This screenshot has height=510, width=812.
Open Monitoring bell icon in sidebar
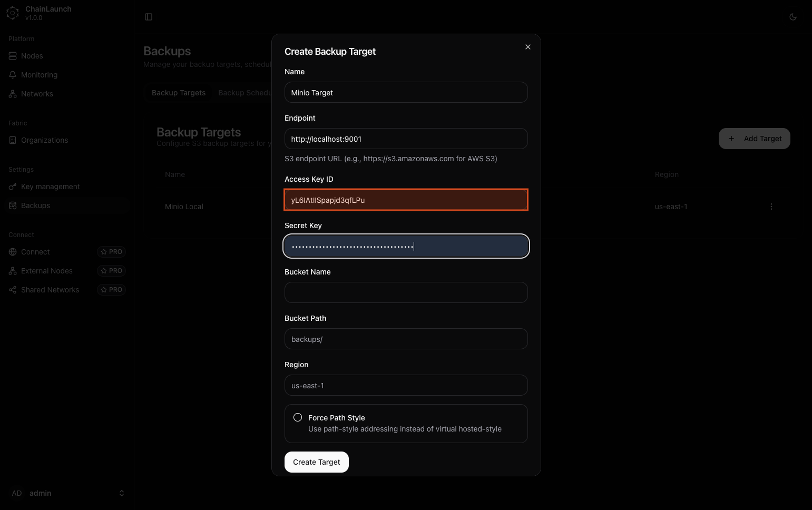tap(13, 75)
